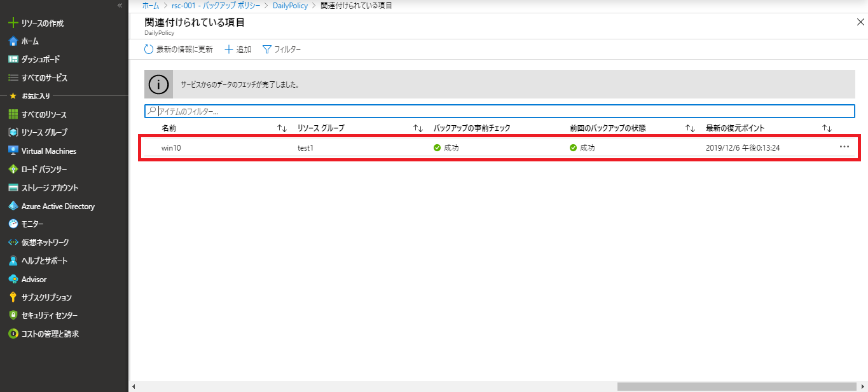Screen dimensions: 868x392
Task: Click the plus icon for 追加
Action: click(x=229, y=50)
